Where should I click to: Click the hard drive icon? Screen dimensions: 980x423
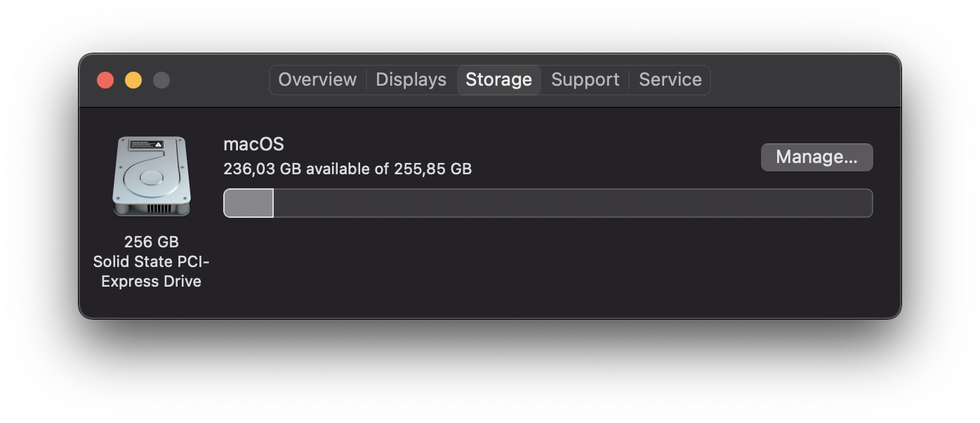[151, 176]
